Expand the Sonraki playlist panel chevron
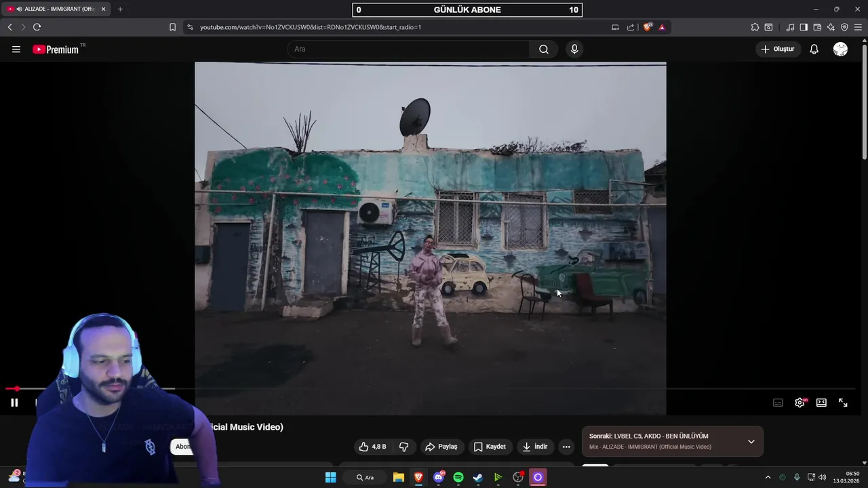Viewport: 868px width, 488px height. click(x=751, y=442)
